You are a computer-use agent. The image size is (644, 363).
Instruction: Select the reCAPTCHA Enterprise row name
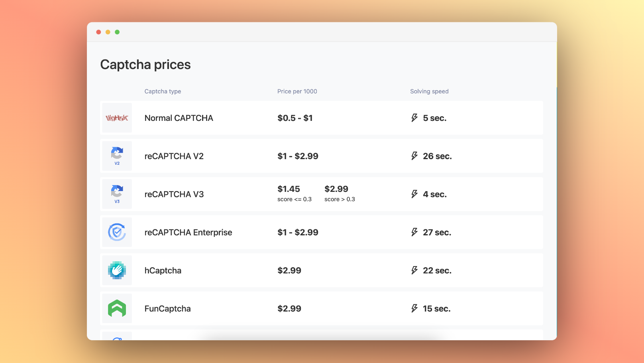click(x=188, y=233)
